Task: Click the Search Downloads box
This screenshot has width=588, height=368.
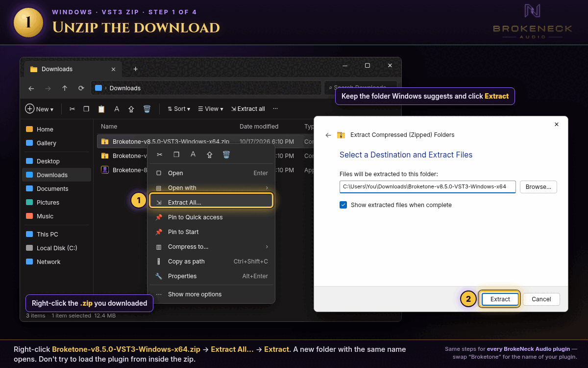Action: [360, 88]
